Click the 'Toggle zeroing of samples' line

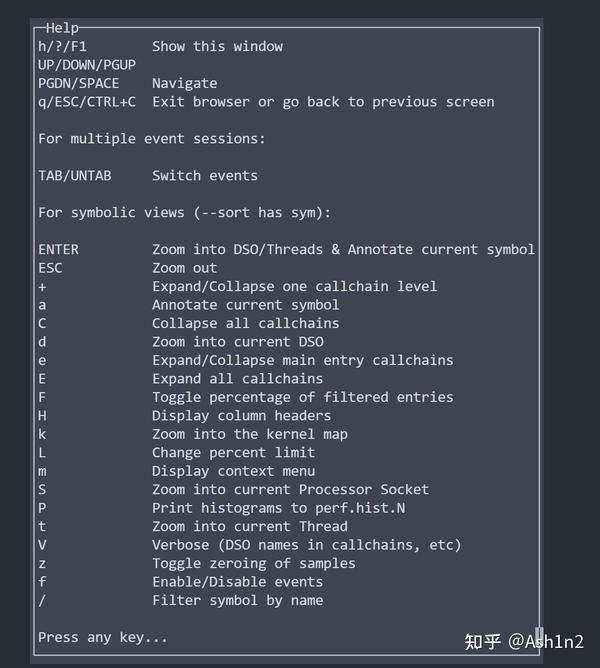[253, 563]
